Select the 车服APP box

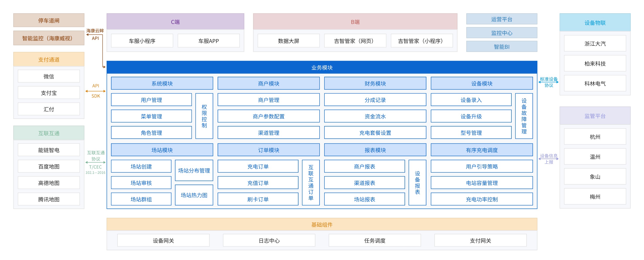[209, 41]
